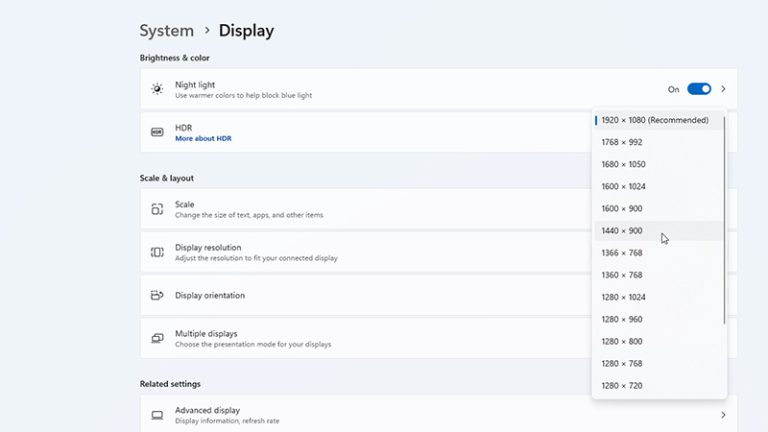Image resolution: width=768 pixels, height=432 pixels.
Task: Select 1920 × 1080 (Recommended) resolution
Action: coord(658,120)
